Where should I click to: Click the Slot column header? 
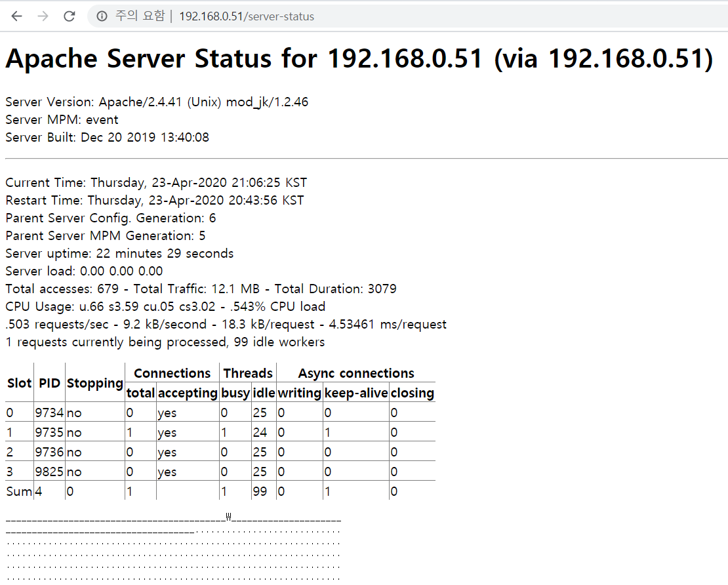[19, 383]
